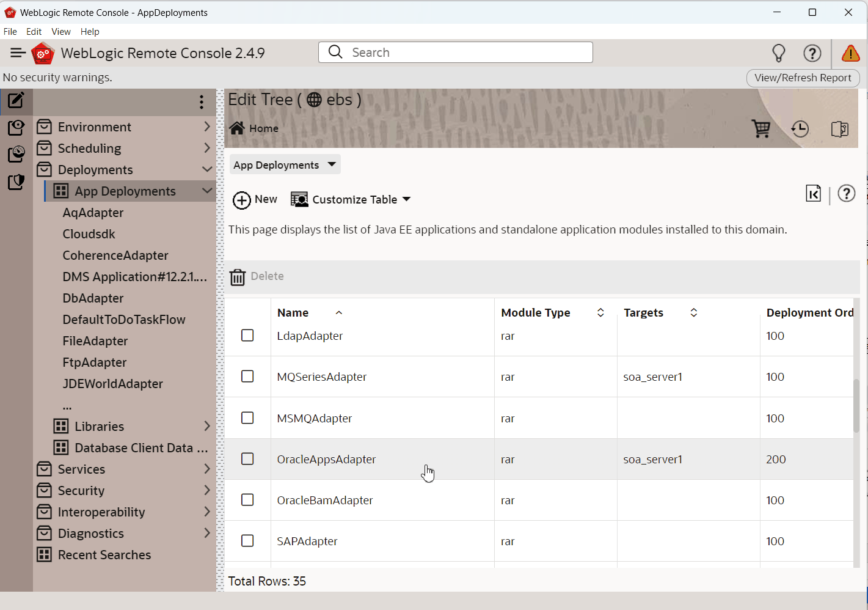868x610 pixels.
Task: Open the navigation history clock icon
Action: point(800,129)
